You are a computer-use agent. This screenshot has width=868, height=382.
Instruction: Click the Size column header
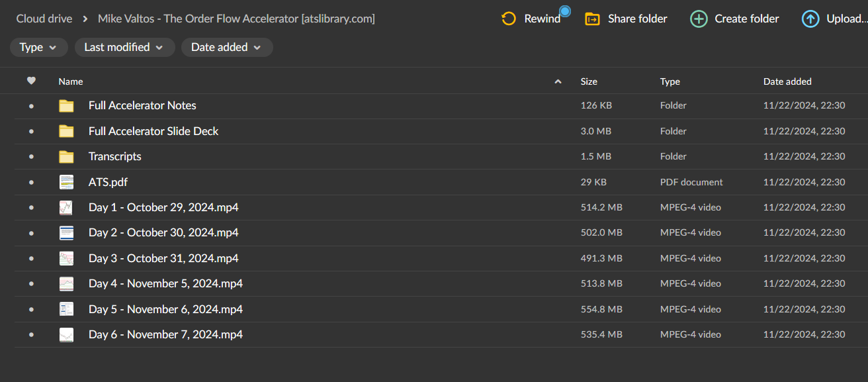coord(589,81)
